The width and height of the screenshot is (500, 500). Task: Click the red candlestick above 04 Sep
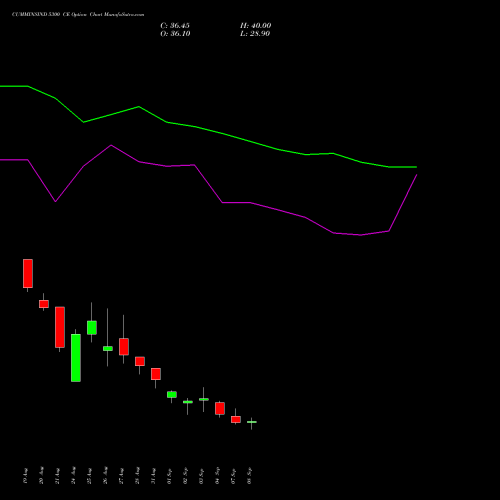220,408
